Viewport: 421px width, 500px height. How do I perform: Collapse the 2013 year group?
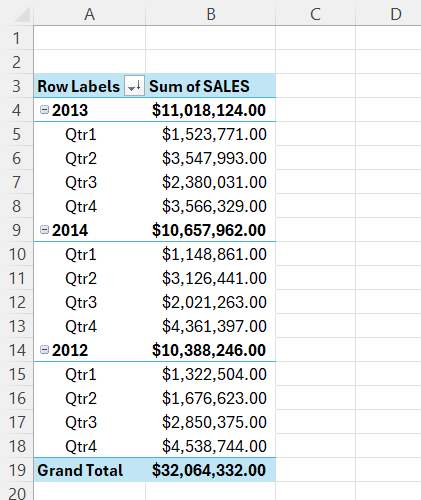click(44, 110)
